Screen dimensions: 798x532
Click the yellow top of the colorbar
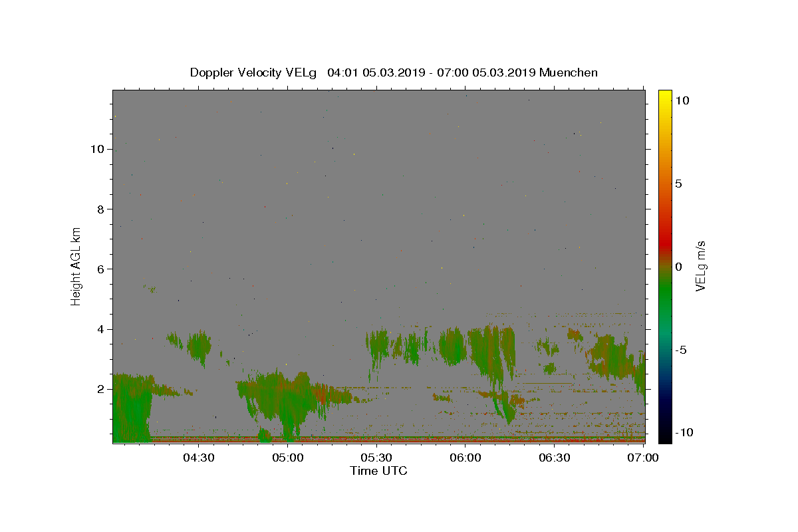pyautogui.click(x=665, y=94)
